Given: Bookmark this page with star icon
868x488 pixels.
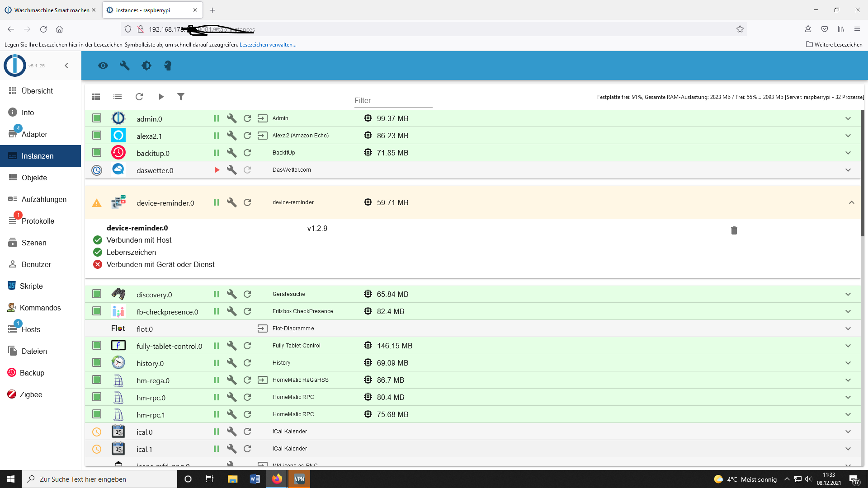Looking at the screenshot, I should click(x=740, y=29).
